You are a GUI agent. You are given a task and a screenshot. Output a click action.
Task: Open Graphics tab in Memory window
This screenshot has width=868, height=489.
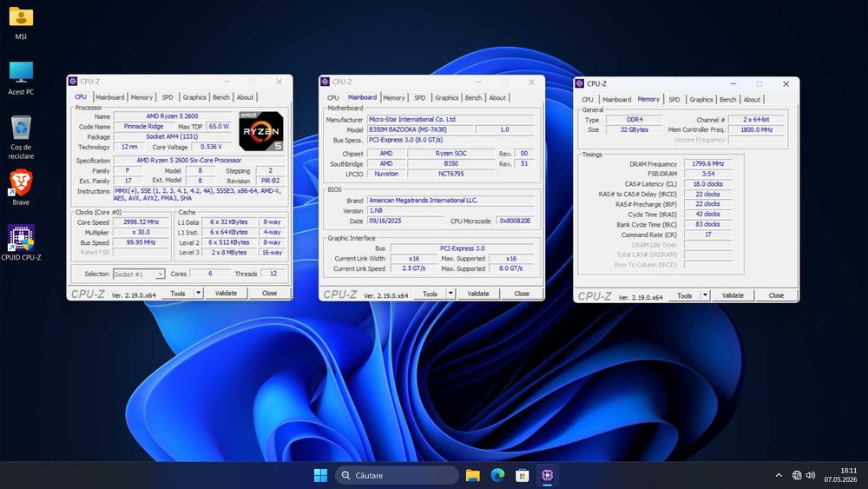[700, 100]
